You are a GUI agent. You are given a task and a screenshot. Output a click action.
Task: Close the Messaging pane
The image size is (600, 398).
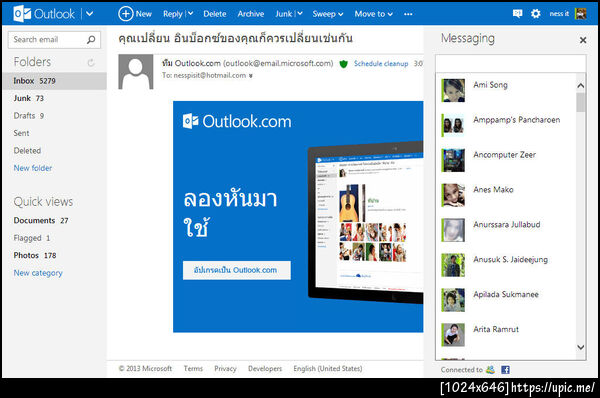583,40
